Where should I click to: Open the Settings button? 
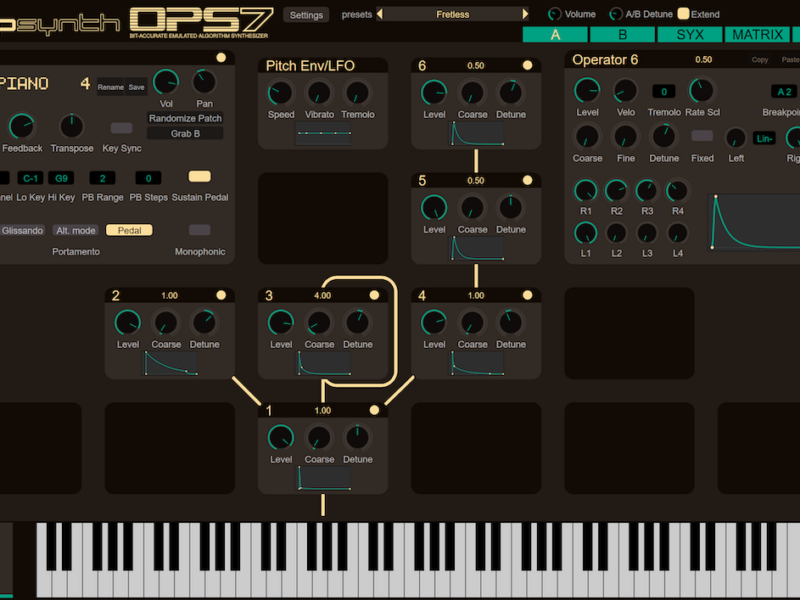point(306,15)
